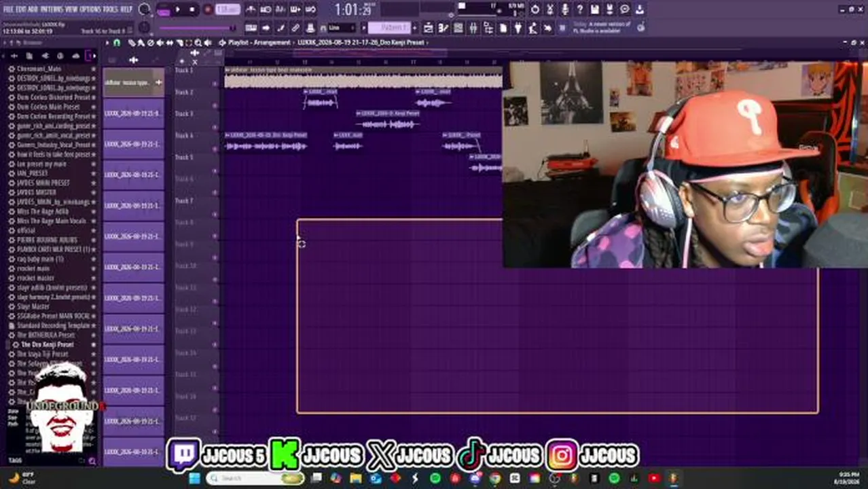Open the TOOLS menu
The image size is (868, 489).
pyautogui.click(x=111, y=9)
